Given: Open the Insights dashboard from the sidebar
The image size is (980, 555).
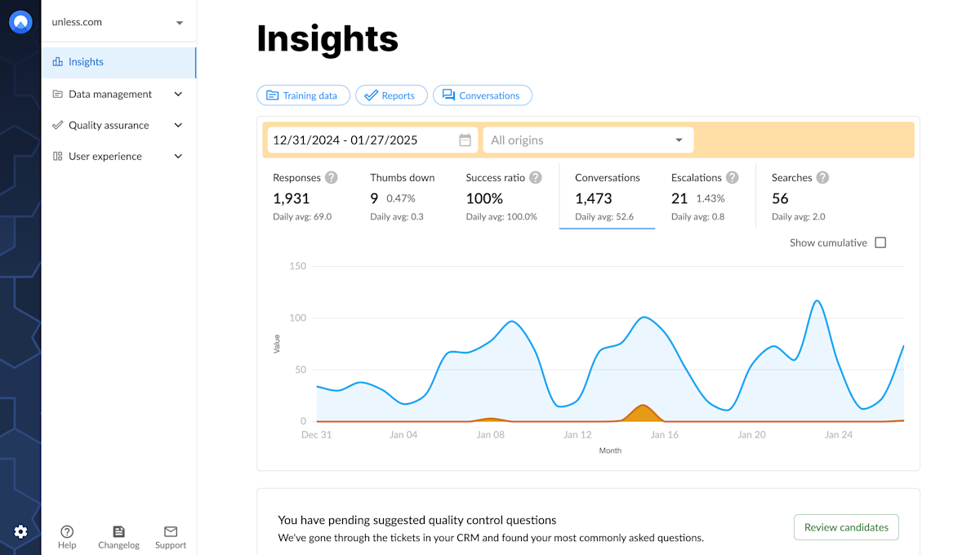Looking at the screenshot, I should point(86,61).
